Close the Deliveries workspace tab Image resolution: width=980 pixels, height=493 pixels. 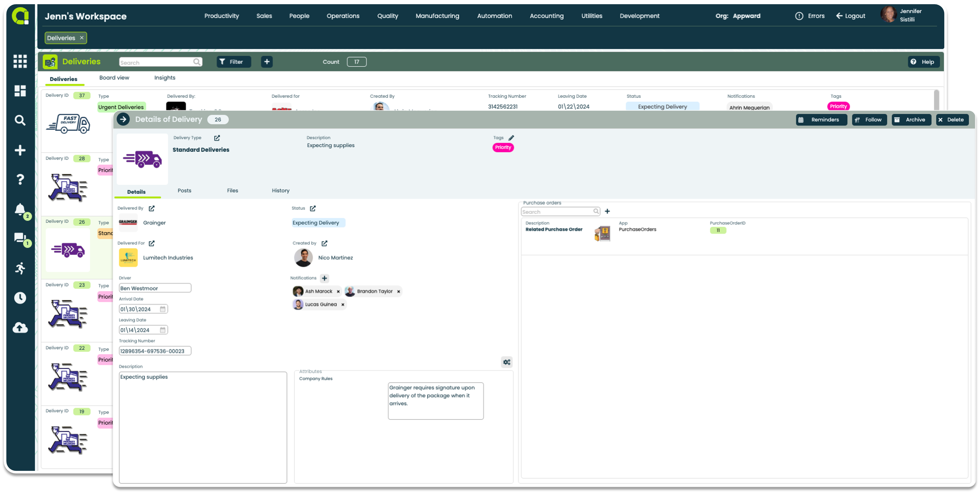[x=81, y=38]
